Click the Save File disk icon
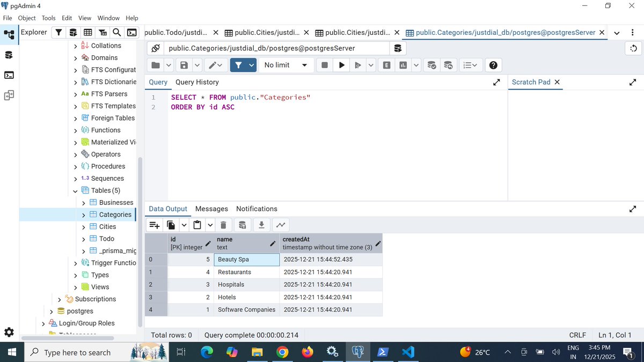The height and width of the screenshot is (362, 644). point(184,65)
